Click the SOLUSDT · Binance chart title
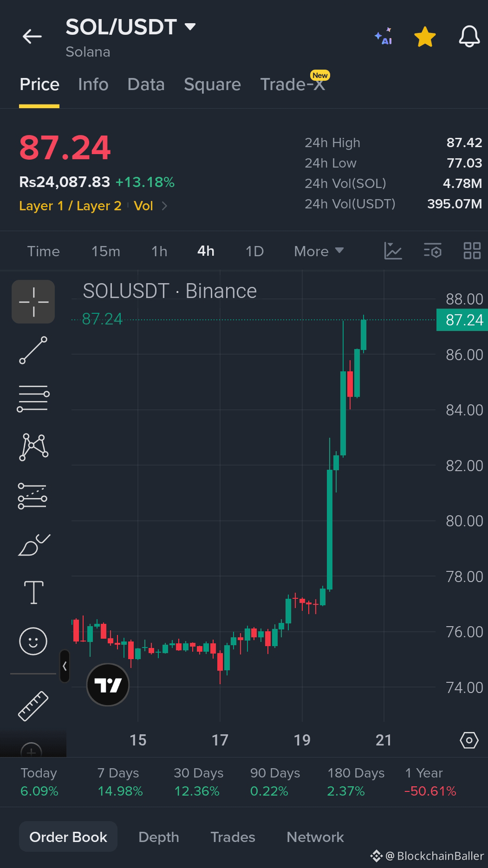 point(169,291)
